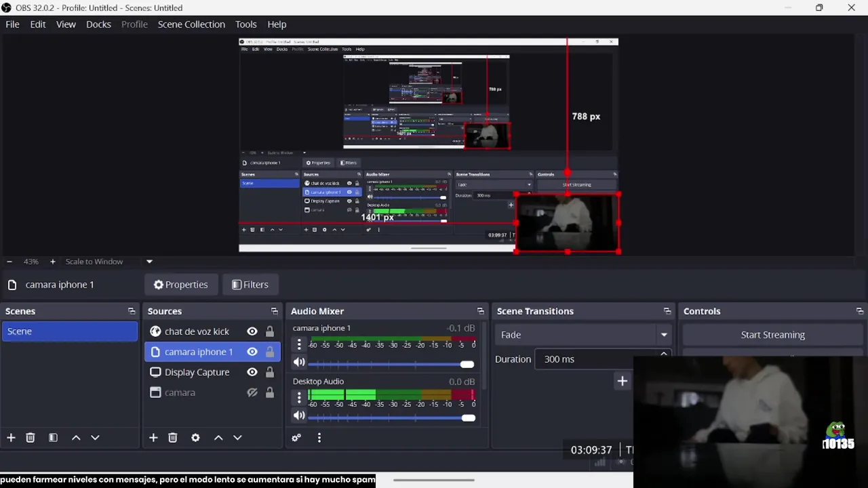
Task: Move scene up arrow in Scenes panel
Action: tap(76, 438)
